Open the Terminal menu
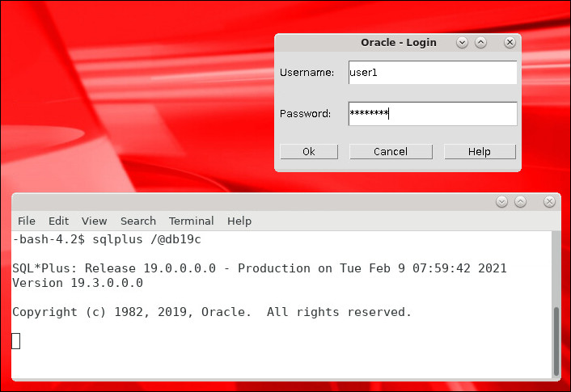Screen dimensions: 571x392 [x=191, y=221]
